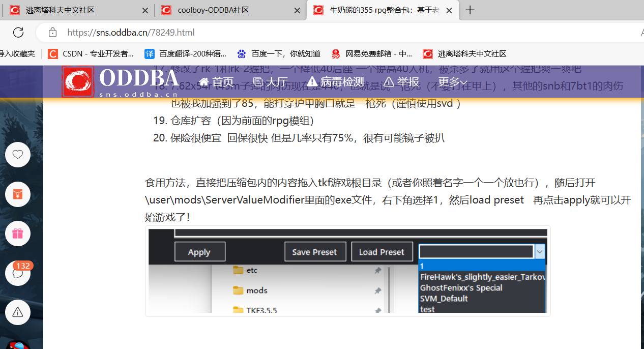Screen dimensions: 644x349
Task: Open comments via the 132 speech bubble icon
Action: [x=18, y=273]
